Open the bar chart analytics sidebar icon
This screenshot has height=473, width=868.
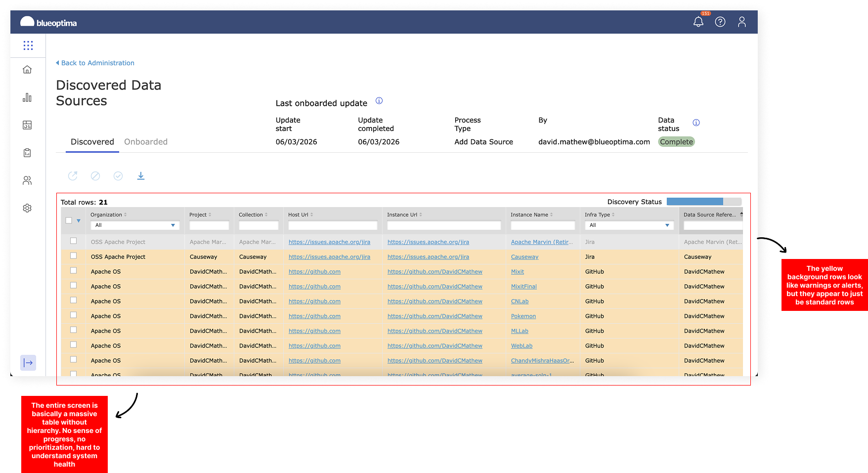point(27,97)
